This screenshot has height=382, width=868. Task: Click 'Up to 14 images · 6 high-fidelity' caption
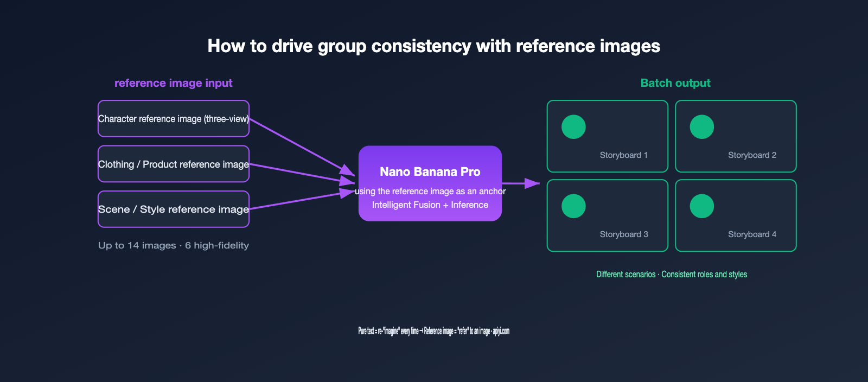174,245
